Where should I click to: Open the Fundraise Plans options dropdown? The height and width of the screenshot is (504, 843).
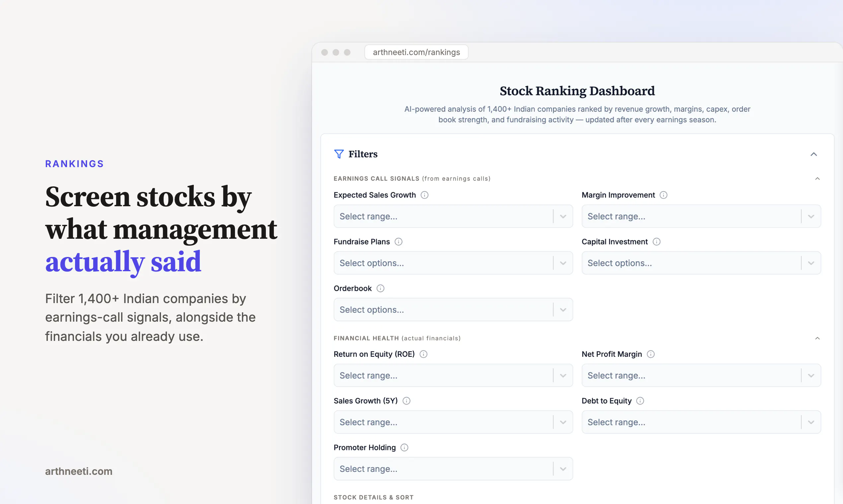pyautogui.click(x=453, y=263)
